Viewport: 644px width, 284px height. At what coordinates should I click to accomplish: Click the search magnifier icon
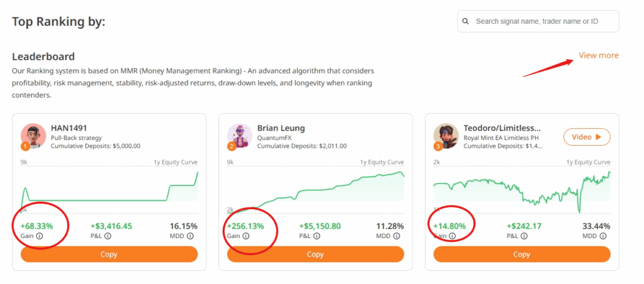tap(465, 21)
